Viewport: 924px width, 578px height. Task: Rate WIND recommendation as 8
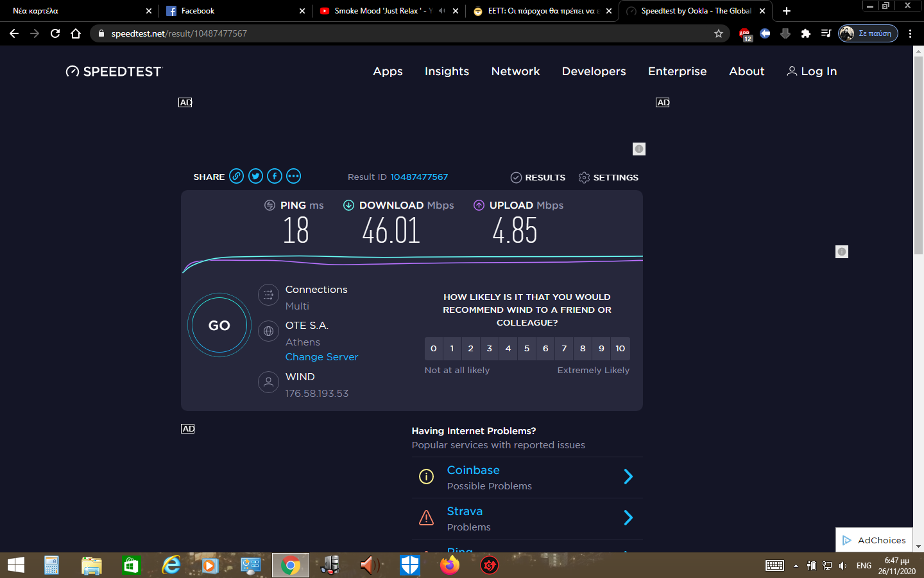[x=583, y=349]
